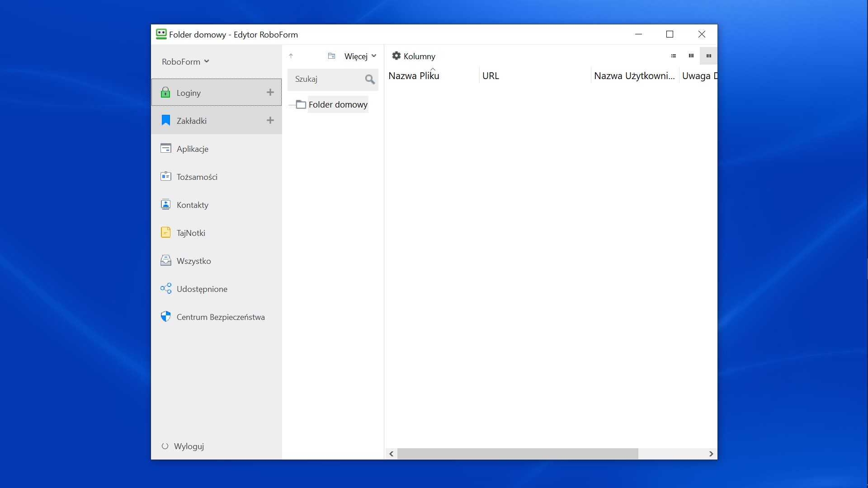Click the up arrow navigation icon
The width and height of the screenshot is (868, 488).
coord(291,56)
